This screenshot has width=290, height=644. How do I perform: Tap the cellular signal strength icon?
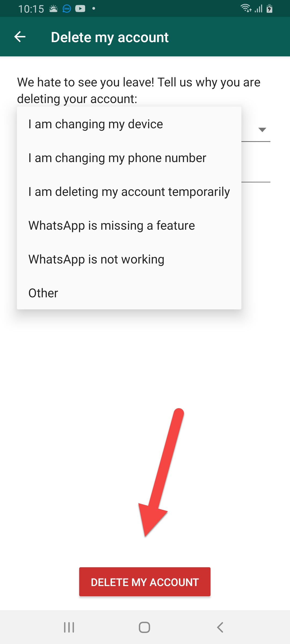[x=258, y=9]
